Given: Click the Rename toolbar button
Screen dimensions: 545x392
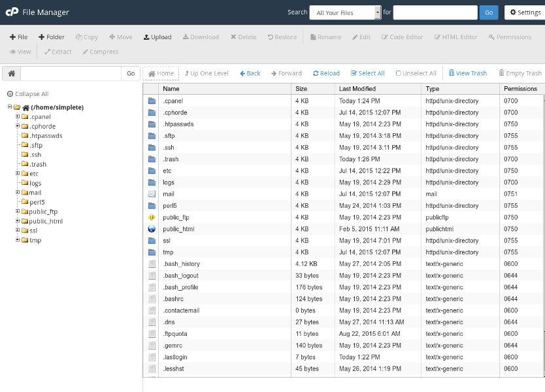Looking at the screenshot, I should (x=325, y=37).
